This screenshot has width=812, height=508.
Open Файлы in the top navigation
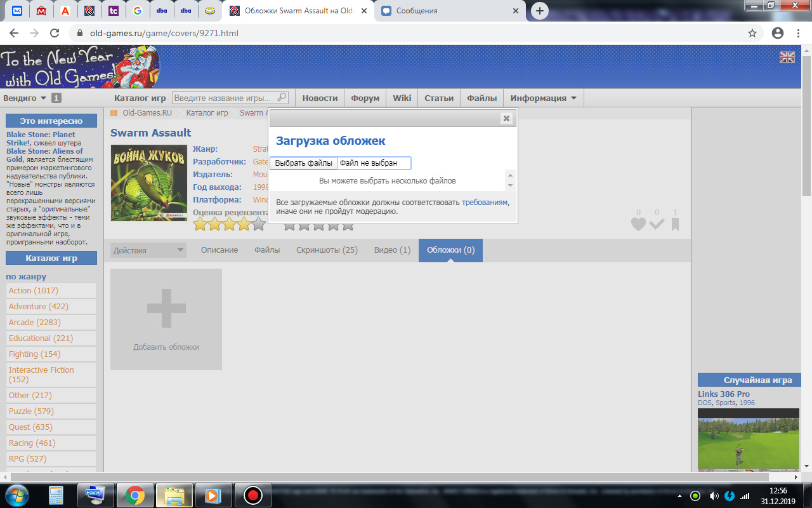coord(482,98)
